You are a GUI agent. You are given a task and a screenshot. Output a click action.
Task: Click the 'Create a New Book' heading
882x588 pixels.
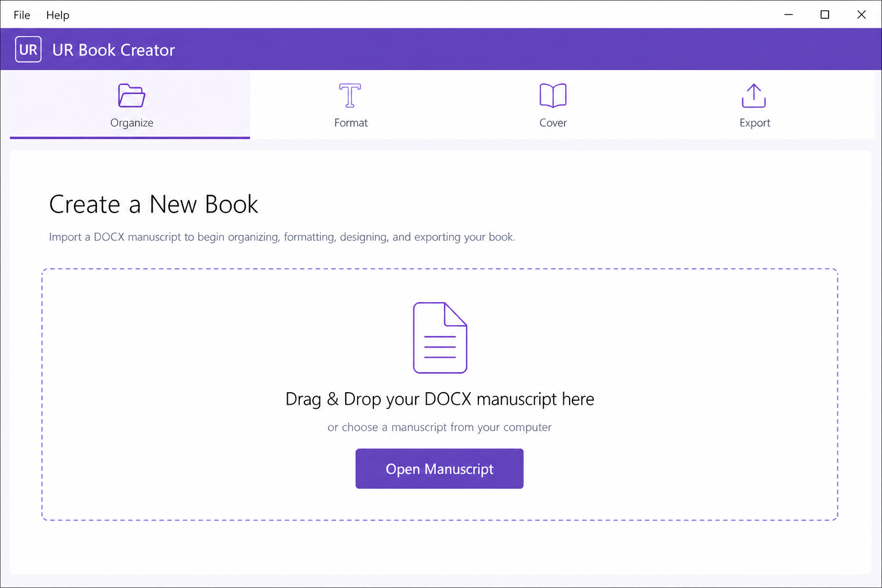153,204
